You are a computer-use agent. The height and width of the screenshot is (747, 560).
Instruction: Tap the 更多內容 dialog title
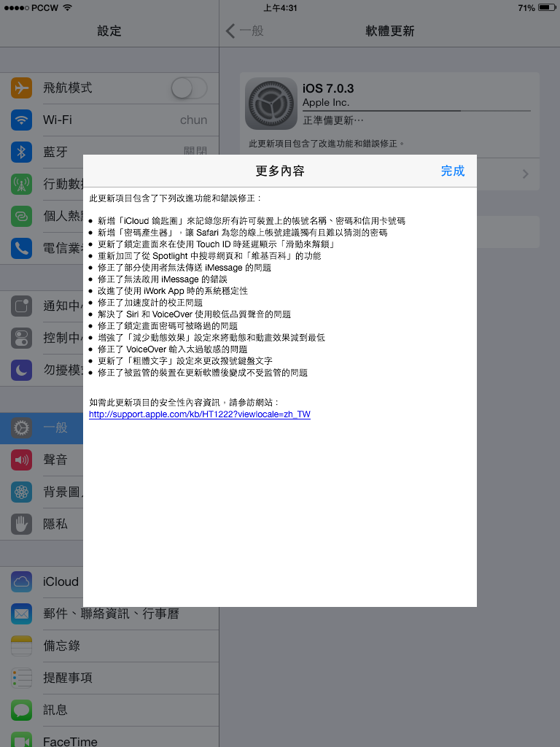pyautogui.click(x=280, y=171)
